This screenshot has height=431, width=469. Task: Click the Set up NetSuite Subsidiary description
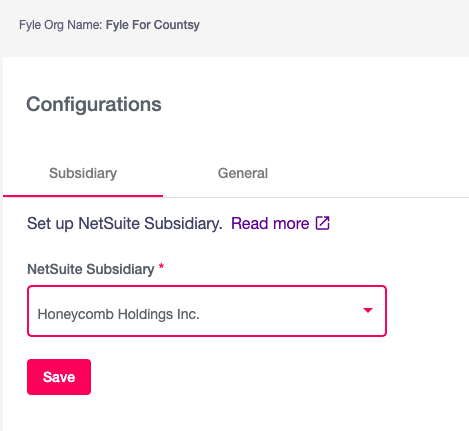(x=125, y=223)
